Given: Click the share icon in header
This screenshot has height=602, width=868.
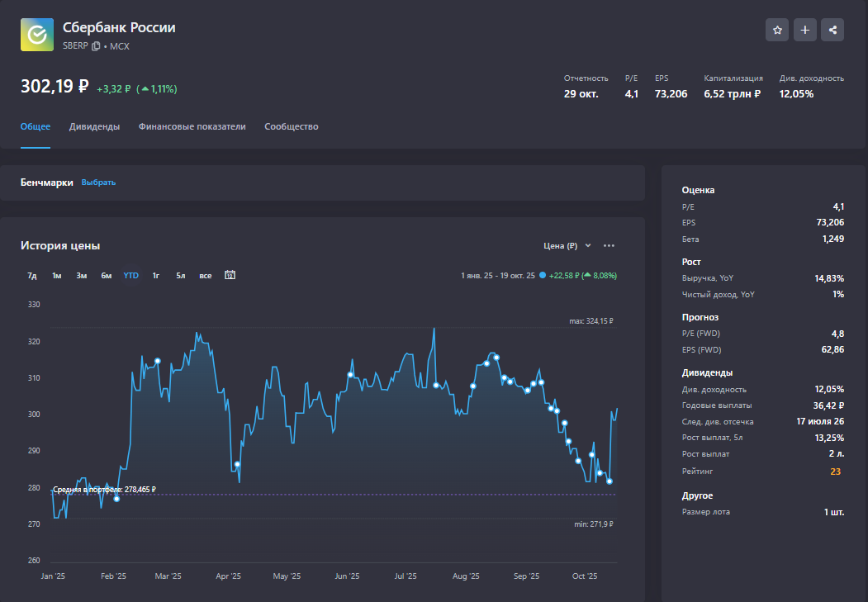Looking at the screenshot, I should pyautogui.click(x=832, y=30).
